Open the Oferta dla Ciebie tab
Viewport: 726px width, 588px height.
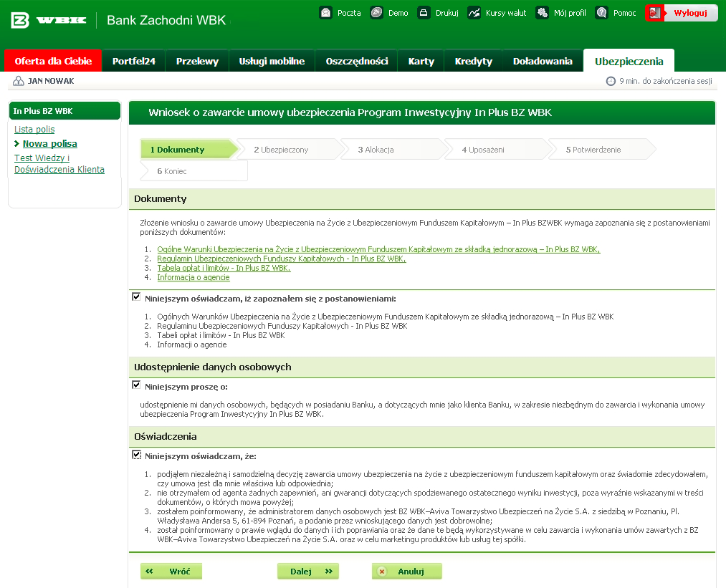click(53, 61)
